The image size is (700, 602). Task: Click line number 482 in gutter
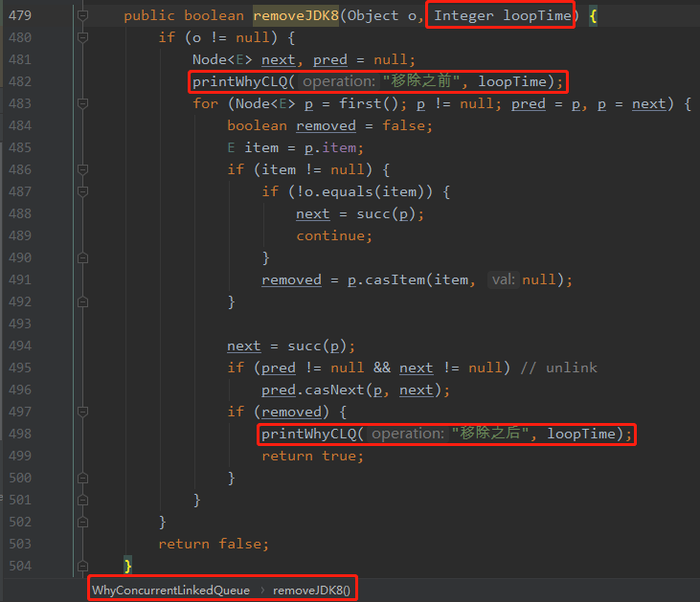(x=20, y=81)
